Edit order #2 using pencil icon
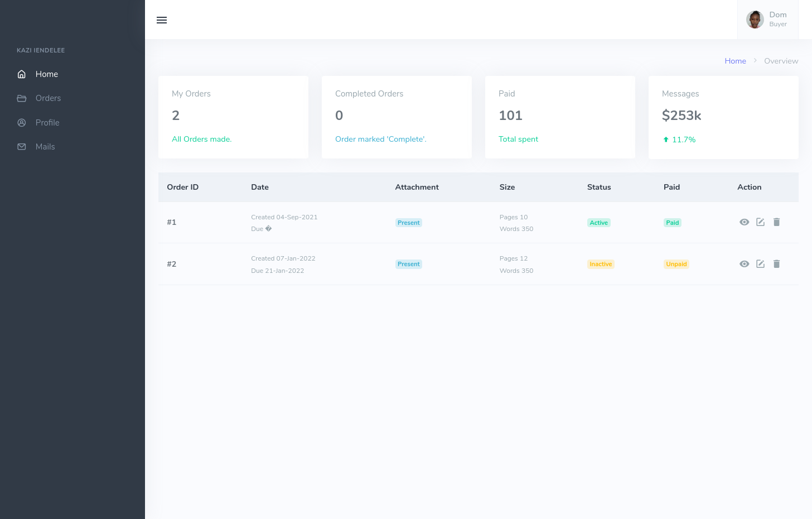The height and width of the screenshot is (519, 812). pos(760,264)
